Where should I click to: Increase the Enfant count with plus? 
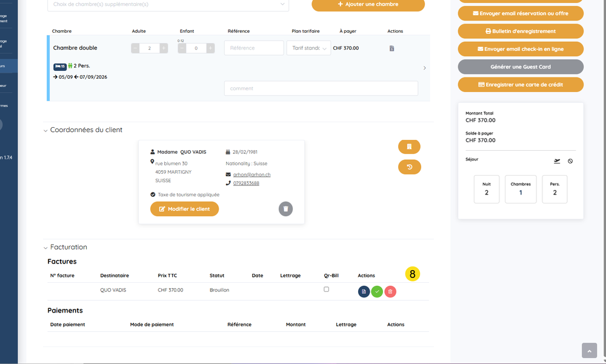[x=211, y=48]
